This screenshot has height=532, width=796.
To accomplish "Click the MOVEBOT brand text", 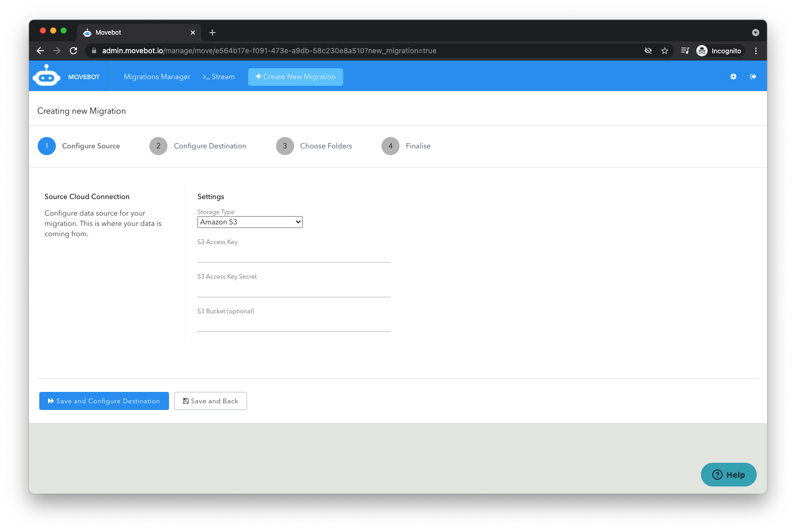I will 84,77.
